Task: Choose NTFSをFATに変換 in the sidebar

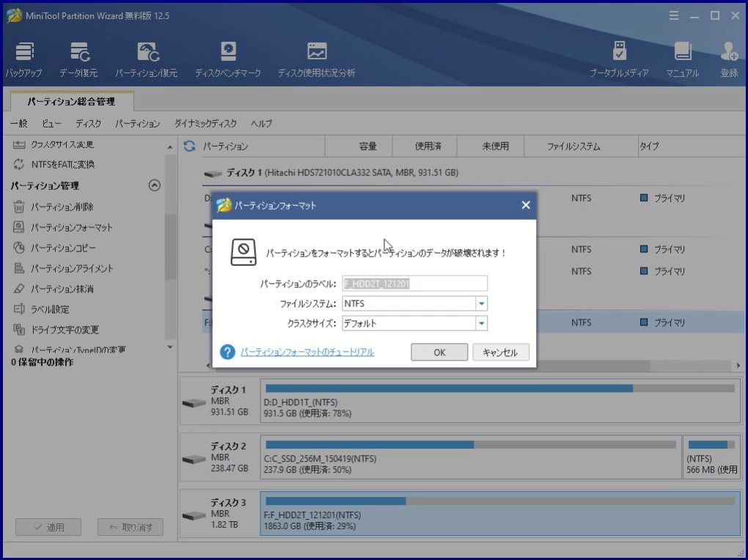Action: point(54,165)
